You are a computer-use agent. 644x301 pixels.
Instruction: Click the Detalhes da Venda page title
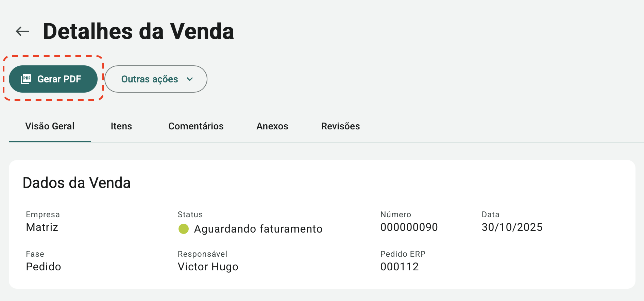[138, 31]
